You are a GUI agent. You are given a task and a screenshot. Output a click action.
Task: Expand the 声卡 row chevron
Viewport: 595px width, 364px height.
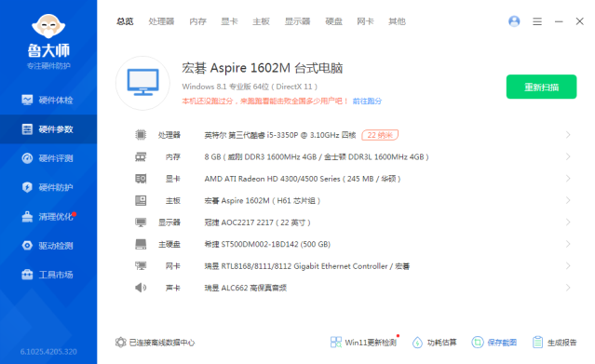568,288
